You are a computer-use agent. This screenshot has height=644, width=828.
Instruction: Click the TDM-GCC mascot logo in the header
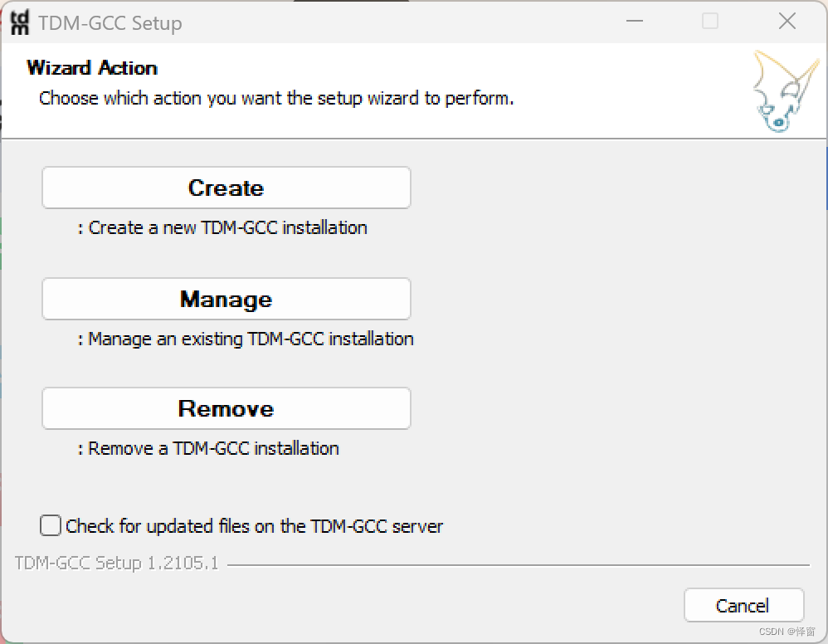point(778,91)
